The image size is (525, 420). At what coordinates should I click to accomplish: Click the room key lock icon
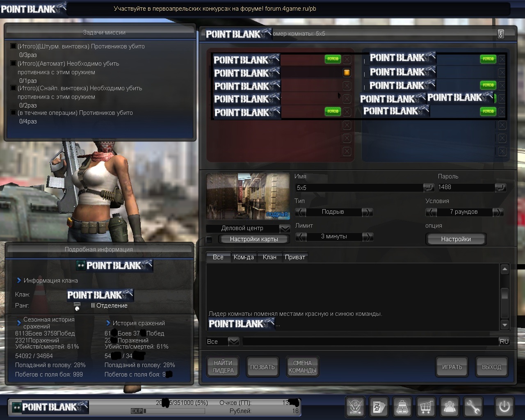(501, 34)
